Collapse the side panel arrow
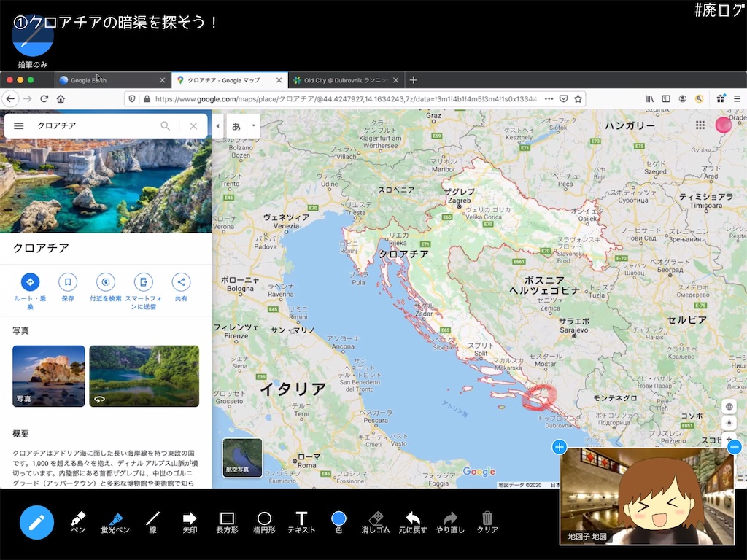Screen dimensions: 747x560 coord(217,125)
